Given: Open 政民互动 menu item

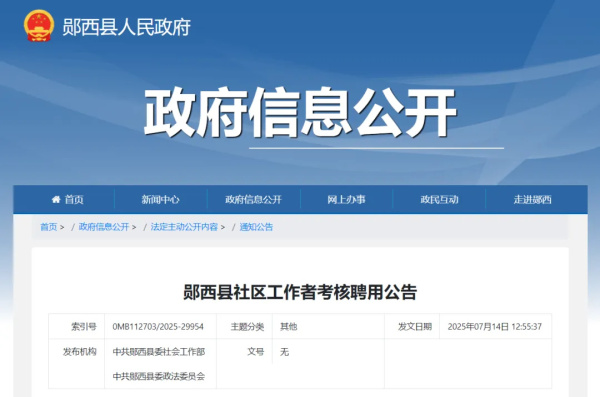Looking at the screenshot, I should (439, 199).
